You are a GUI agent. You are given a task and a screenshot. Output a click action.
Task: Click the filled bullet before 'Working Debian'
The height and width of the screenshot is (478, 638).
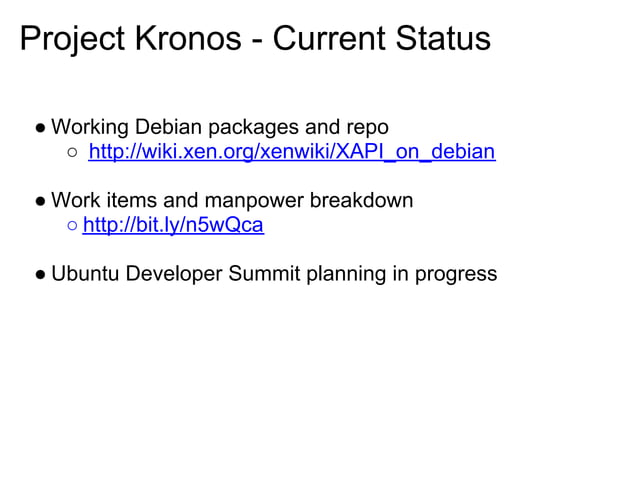click(x=35, y=129)
